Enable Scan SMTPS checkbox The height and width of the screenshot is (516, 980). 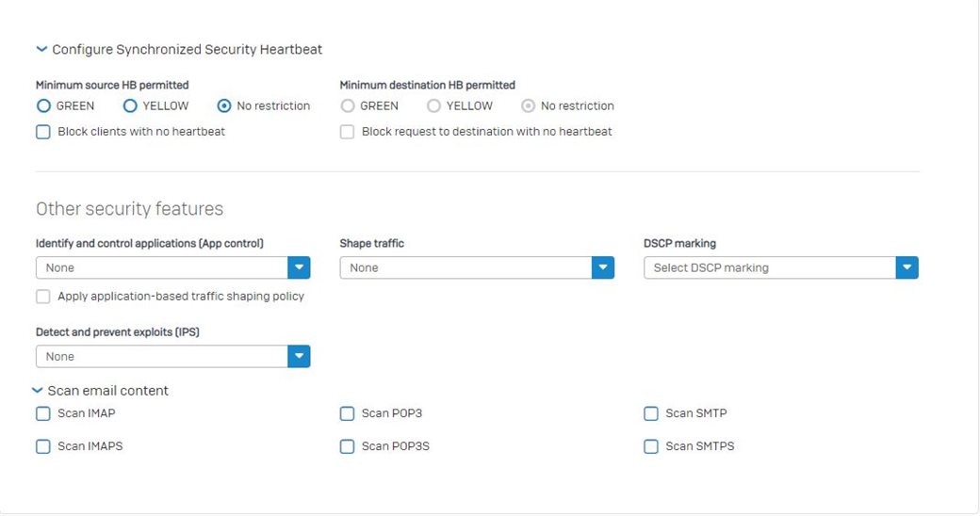coord(651,446)
